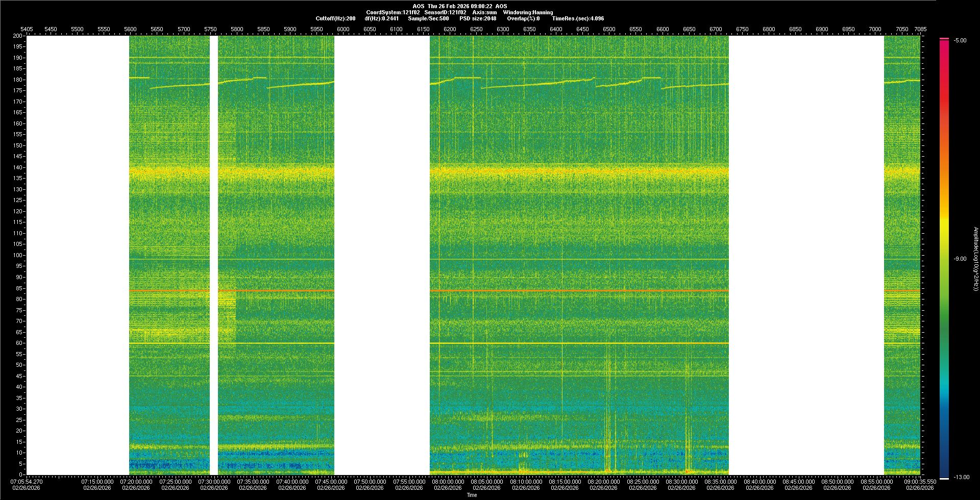This screenshot has height=500, width=980.
Task: Click the -13.00 minimum amplitude label
Action: [962, 478]
